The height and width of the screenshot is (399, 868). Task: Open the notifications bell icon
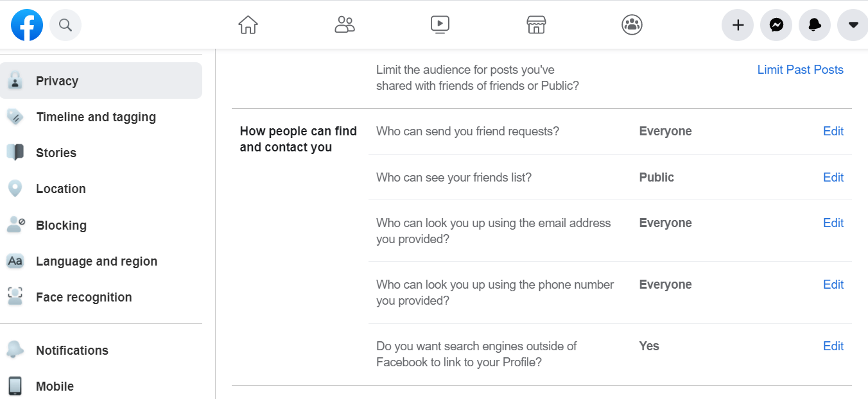[815, 25]
